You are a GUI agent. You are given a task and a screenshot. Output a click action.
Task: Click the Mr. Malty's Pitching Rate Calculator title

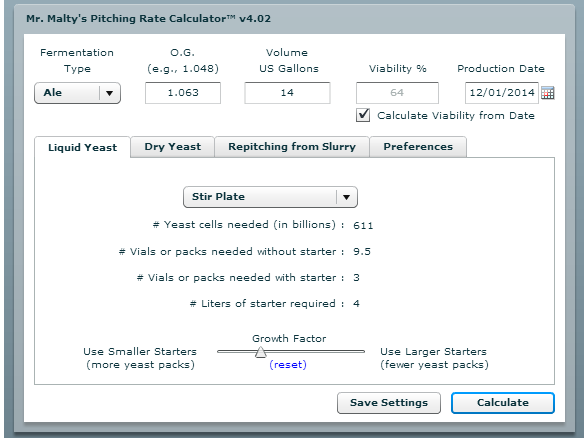[148, 19]
